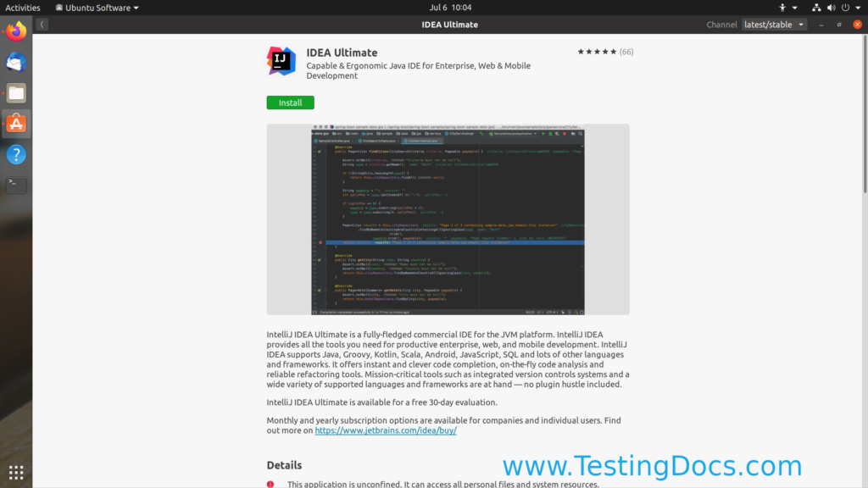
Task: Open Thunderbird mail from the dock
Action: 15,61
